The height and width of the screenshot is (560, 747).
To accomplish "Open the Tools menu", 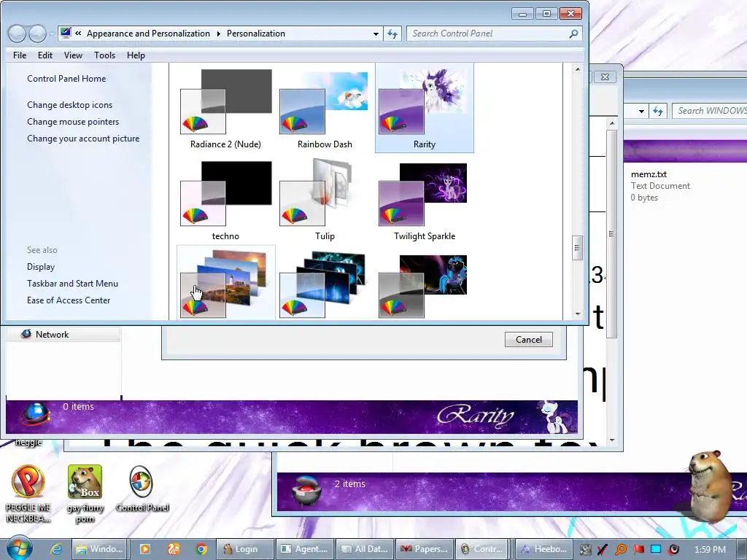I will 104,55.
